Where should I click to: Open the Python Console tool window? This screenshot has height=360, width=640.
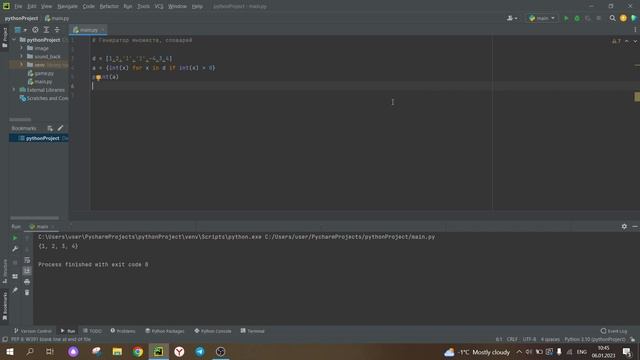point(213,331)
